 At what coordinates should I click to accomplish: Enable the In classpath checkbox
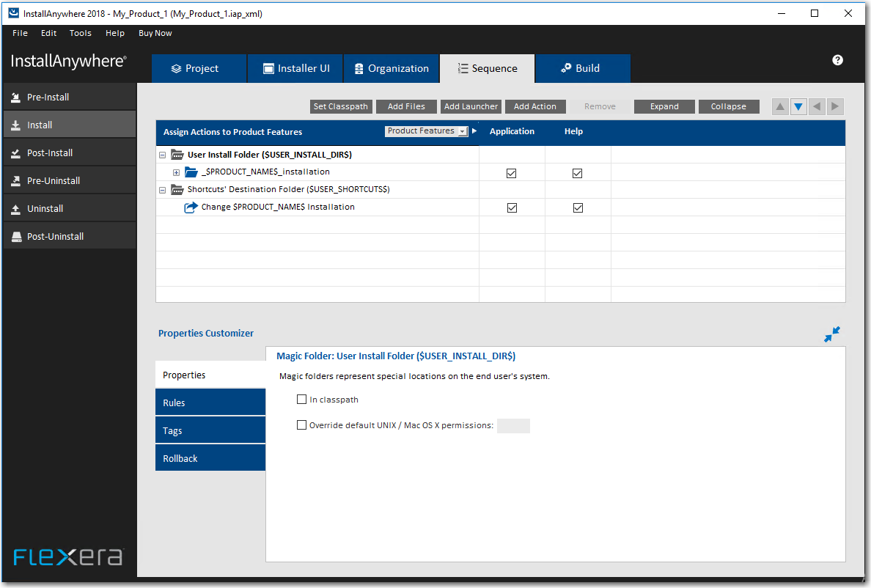[301, 400]
